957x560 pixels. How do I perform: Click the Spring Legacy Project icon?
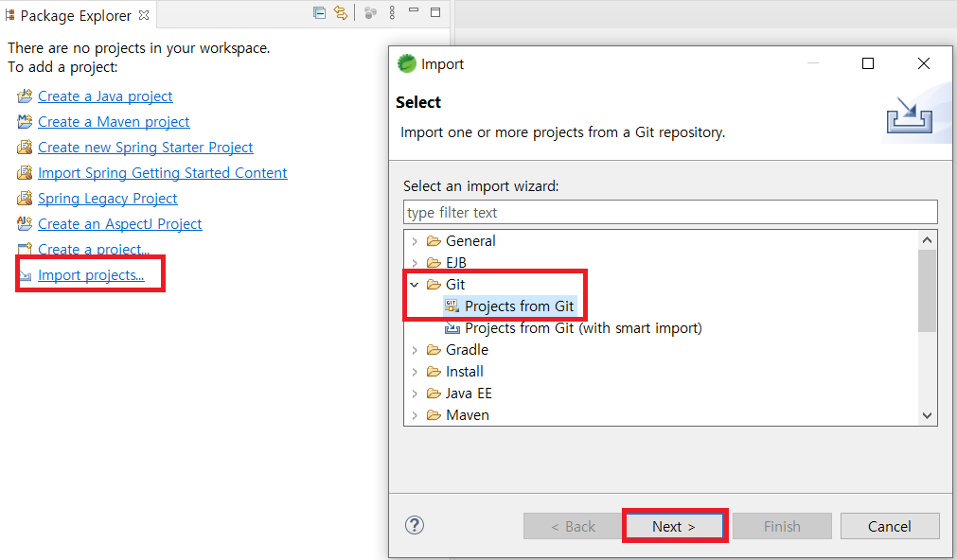point(25,199)
